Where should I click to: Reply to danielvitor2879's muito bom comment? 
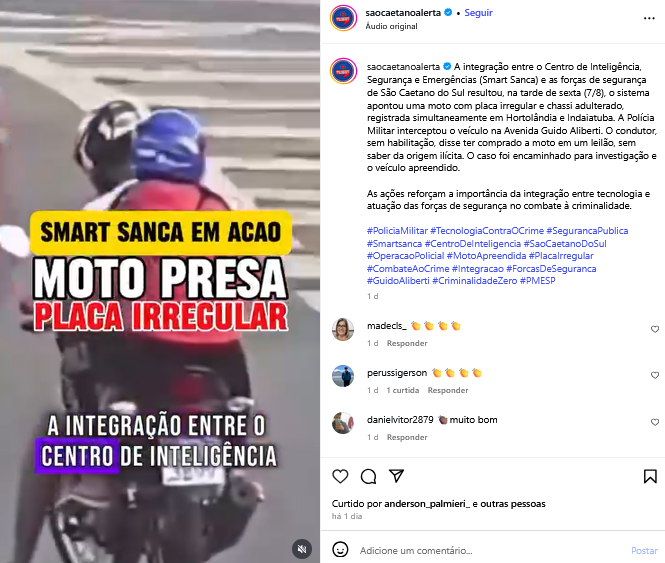click(407, 437)
